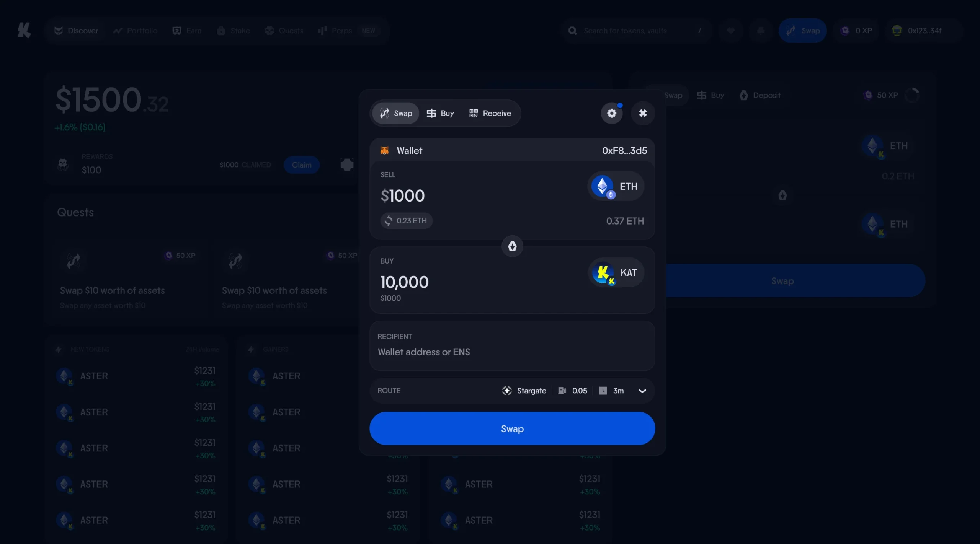Open the Discover nav item
The width and height of the screenshot is (980, 544).
click(76, 31)
